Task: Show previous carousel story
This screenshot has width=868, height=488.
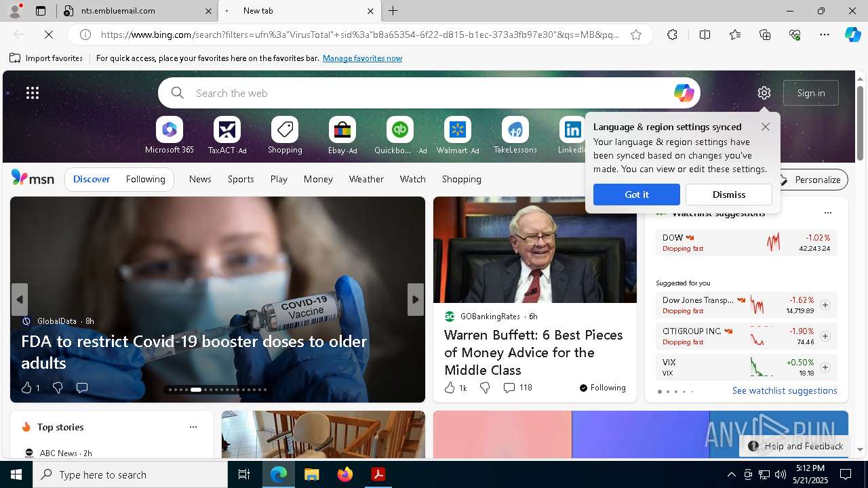Action: click(x=20, y=300)
